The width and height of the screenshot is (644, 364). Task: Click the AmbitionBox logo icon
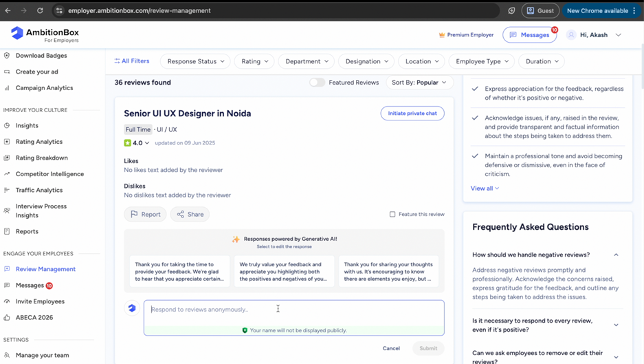(x=17, y=33)
